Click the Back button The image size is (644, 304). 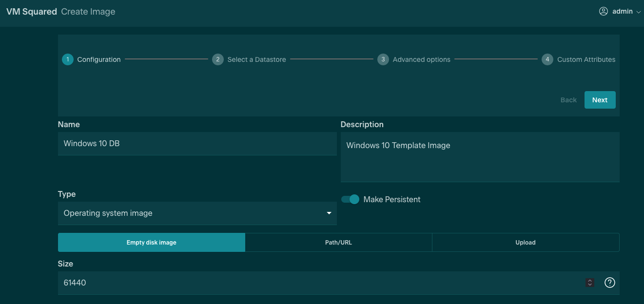[568, 100]
